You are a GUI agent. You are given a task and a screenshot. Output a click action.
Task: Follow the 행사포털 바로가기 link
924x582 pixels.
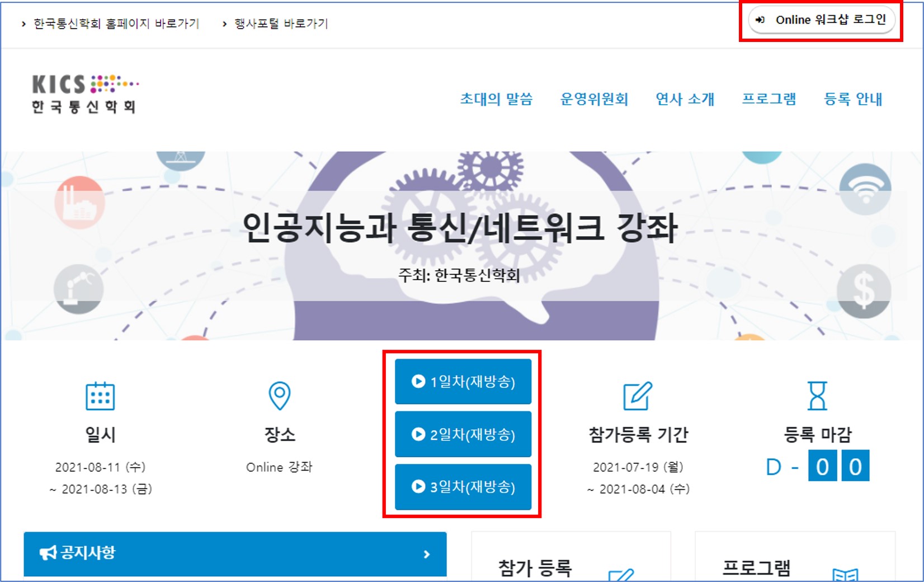[281, 24]
